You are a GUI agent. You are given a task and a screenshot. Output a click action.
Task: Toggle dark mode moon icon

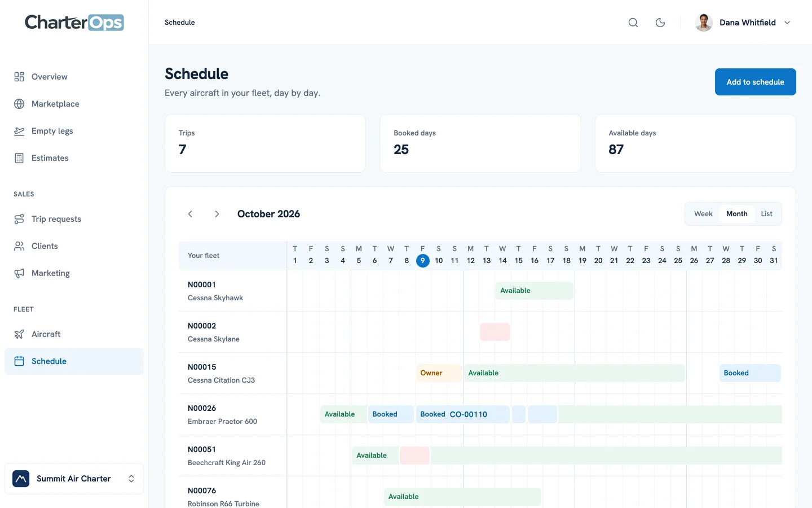click(660, 23)
